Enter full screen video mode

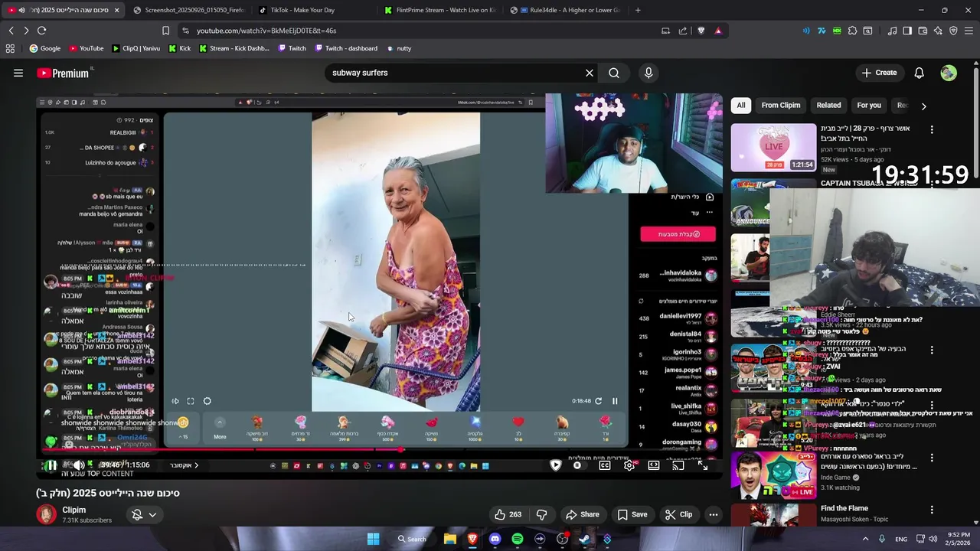point(703,465)
